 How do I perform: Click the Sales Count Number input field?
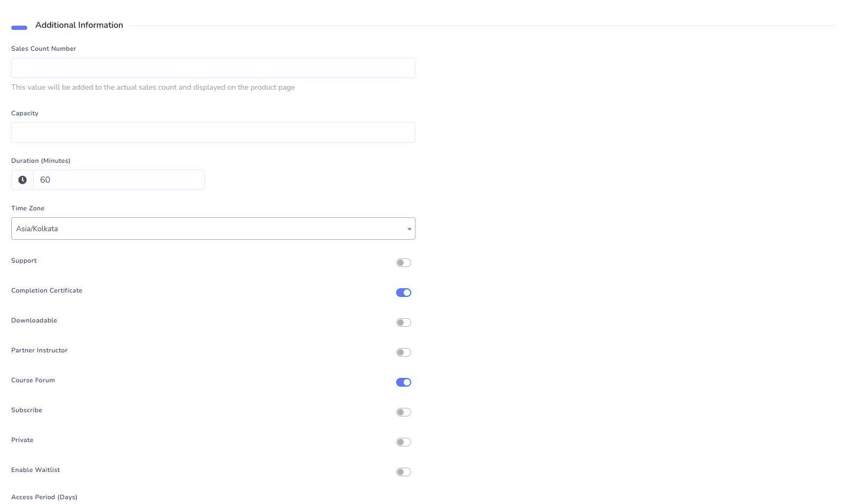click(213, 68)
